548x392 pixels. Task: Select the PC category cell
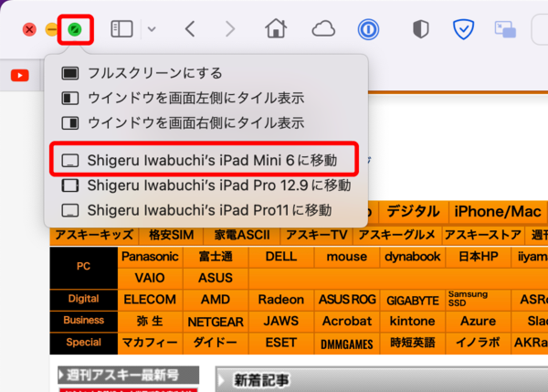click(x=83, y=267)
